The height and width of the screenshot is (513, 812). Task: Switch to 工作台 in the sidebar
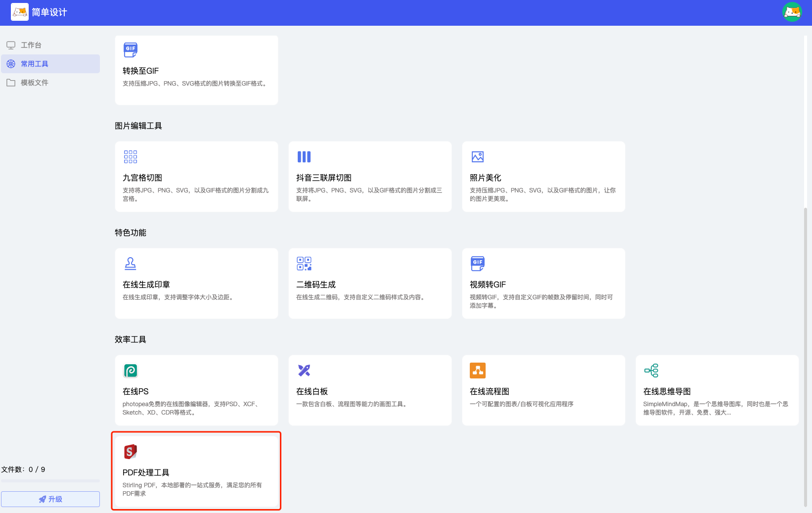(31, 45)
